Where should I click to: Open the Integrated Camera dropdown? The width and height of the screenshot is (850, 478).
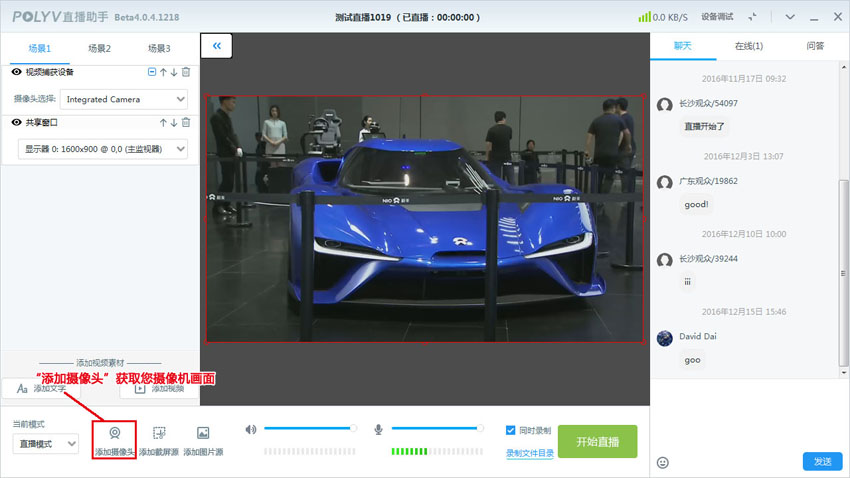(x=124, y=99)
